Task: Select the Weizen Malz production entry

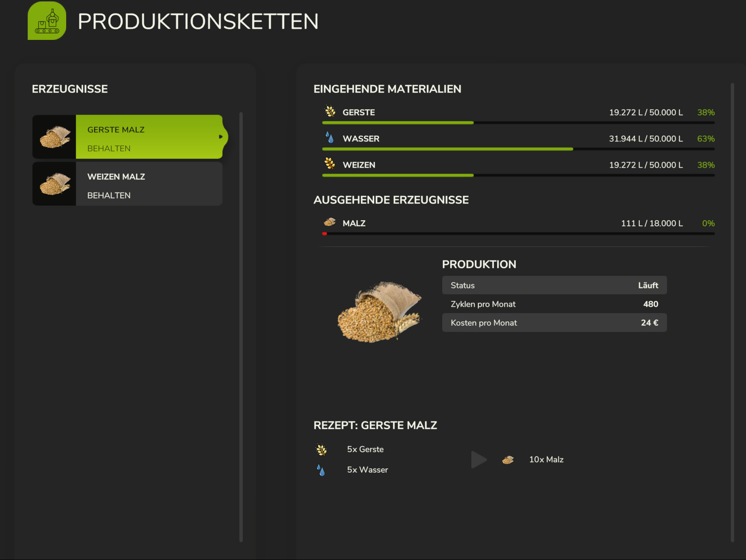Action: click(148, 184)
